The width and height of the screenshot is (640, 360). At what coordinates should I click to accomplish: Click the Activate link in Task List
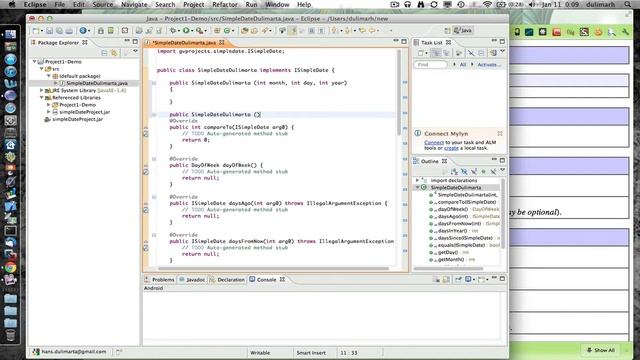pyautogui.click(x=489, y=64)
